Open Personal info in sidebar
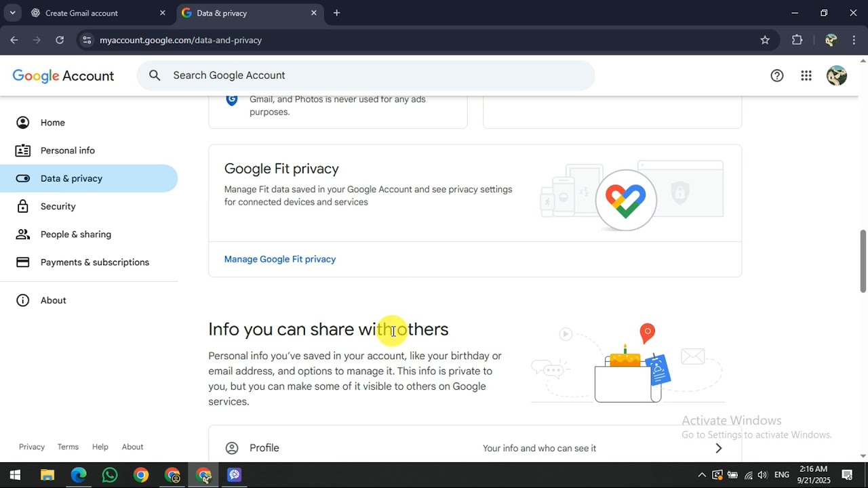The height and width of the screenshot is (488, 868). coord(89,150)
